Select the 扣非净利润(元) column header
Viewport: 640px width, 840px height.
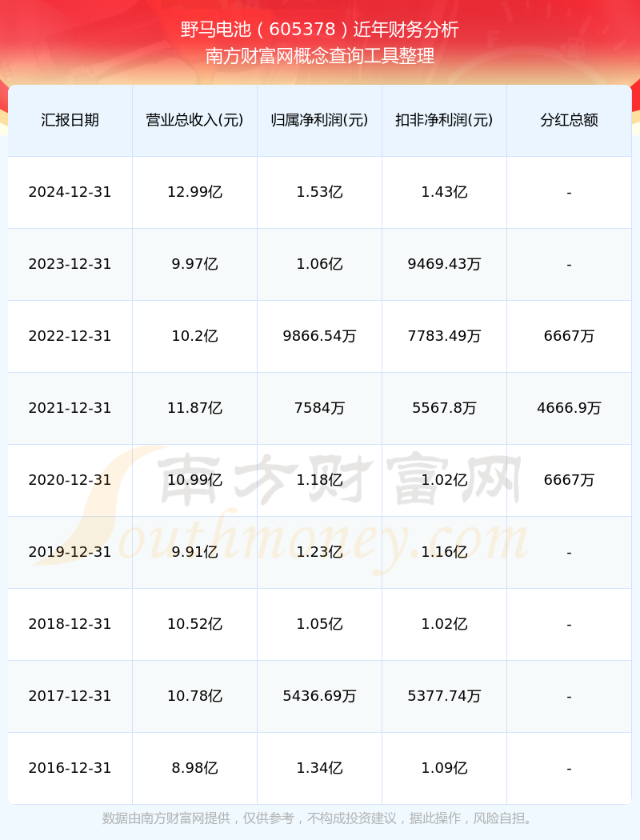(445, 120)
